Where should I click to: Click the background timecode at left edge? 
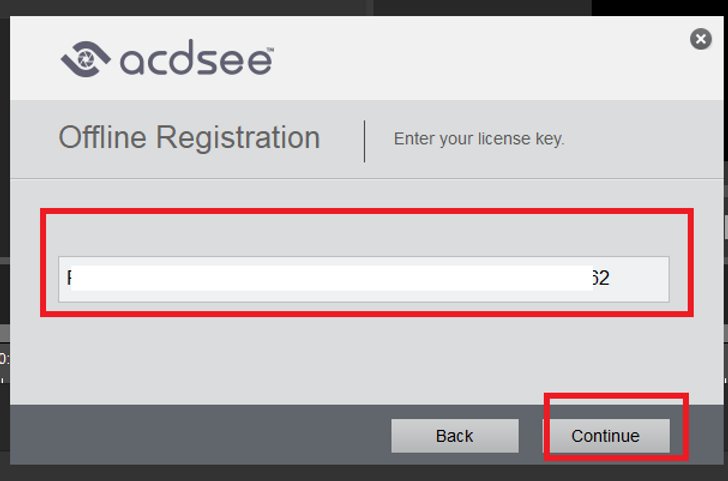click(x=4, y=359)
